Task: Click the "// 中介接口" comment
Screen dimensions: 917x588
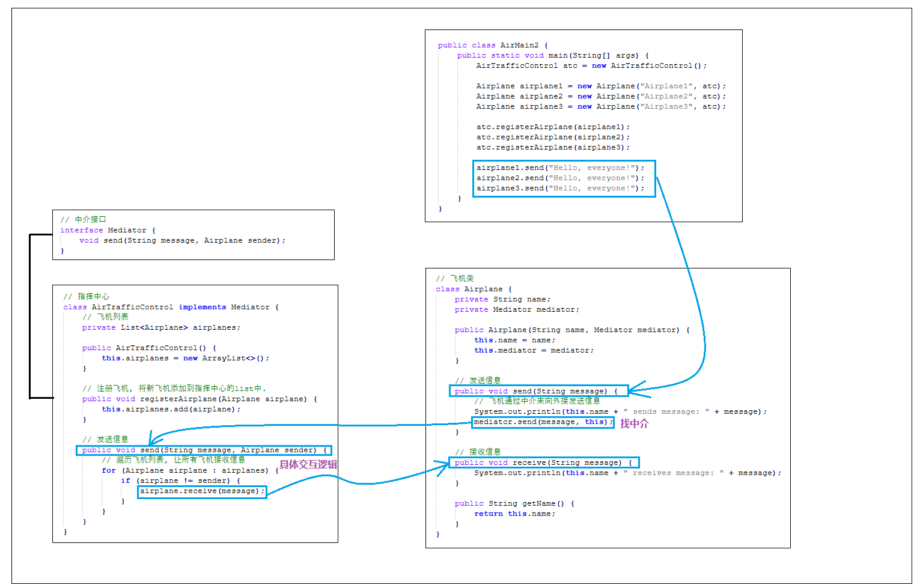Action: point(83,220)
